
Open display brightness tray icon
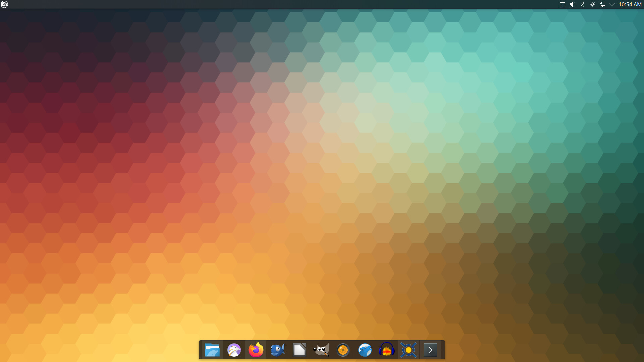(593, 4)
